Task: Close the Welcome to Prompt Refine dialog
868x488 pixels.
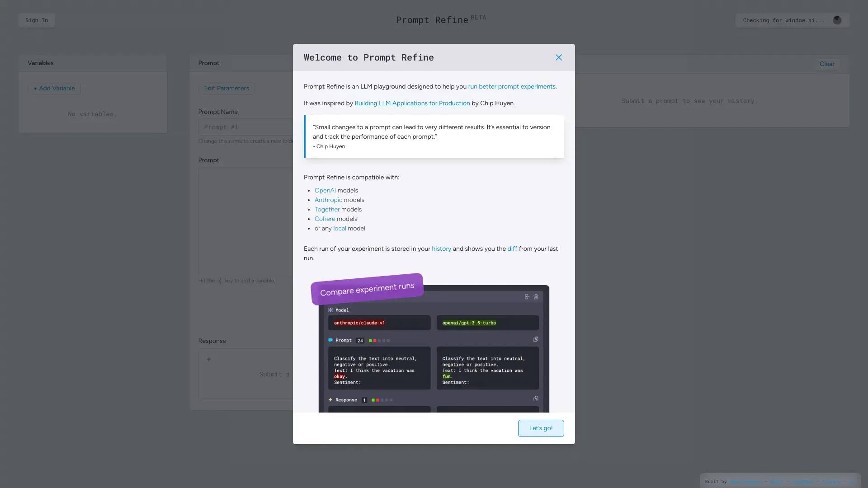Action: [559, 57]
